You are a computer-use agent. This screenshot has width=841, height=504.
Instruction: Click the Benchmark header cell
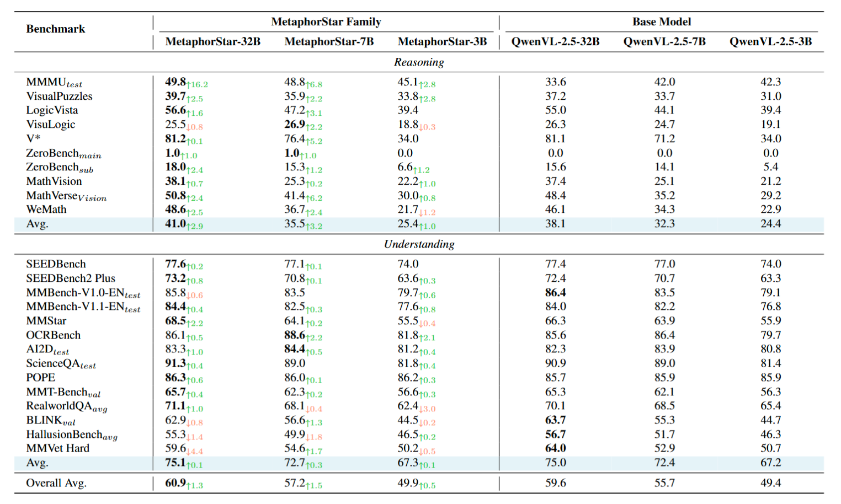point(56,29)
